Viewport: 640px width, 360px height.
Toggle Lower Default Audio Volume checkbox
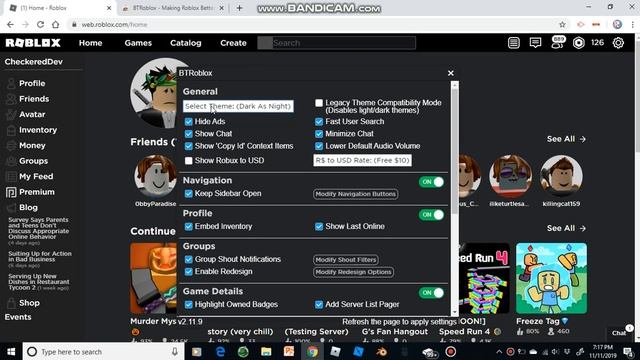point(319,146)
